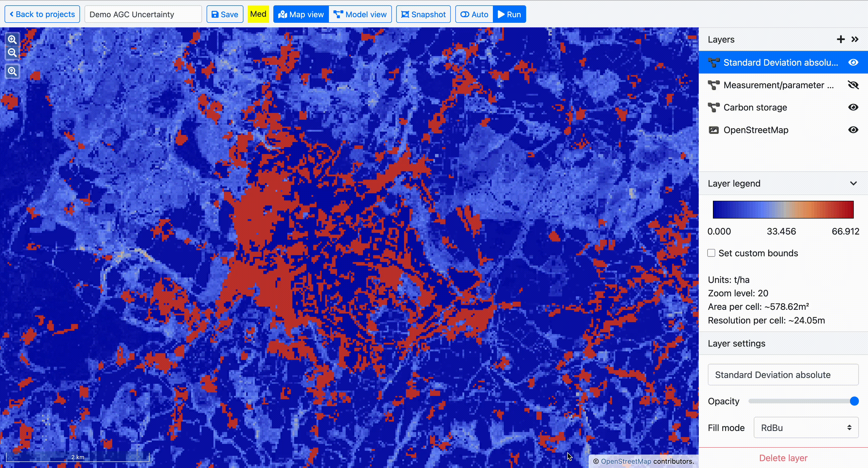Click the Carbon storage model layer icon

coord(714,107)
